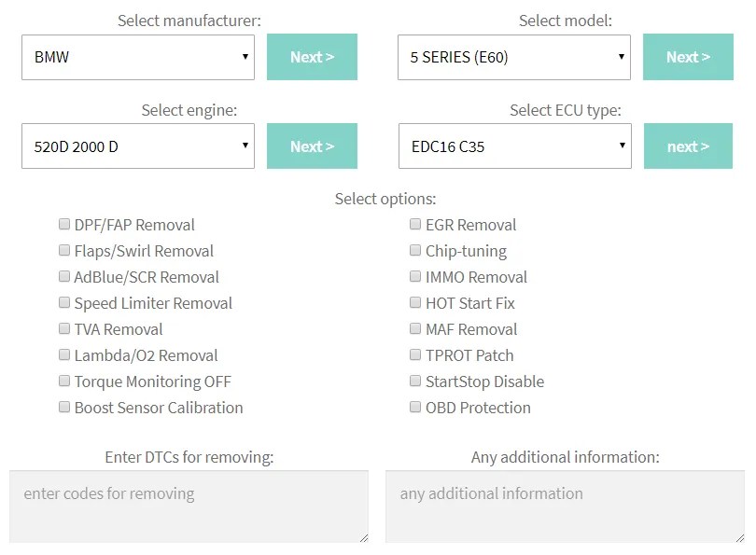Open the manufacturer dropdown showing BMW
756x555 pixels.
point(138,57)
